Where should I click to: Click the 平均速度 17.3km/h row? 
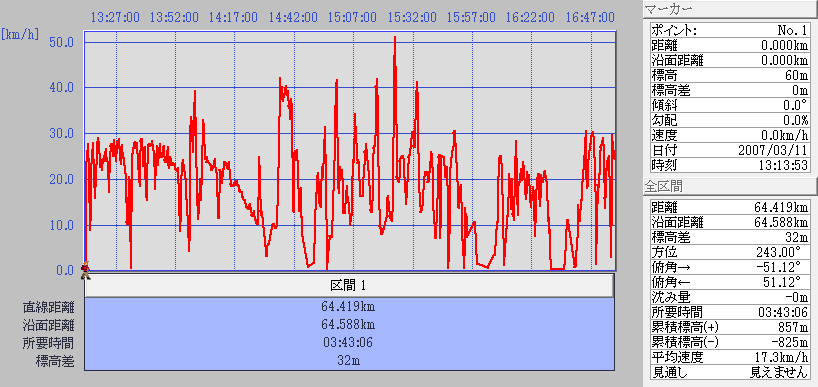tap(730, 358)
